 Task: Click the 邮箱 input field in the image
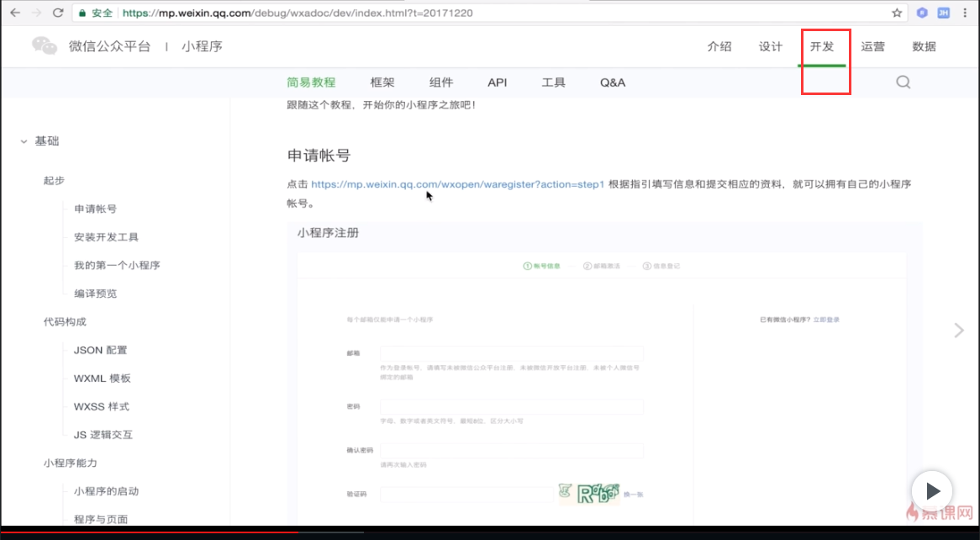(x=512, y=353)
